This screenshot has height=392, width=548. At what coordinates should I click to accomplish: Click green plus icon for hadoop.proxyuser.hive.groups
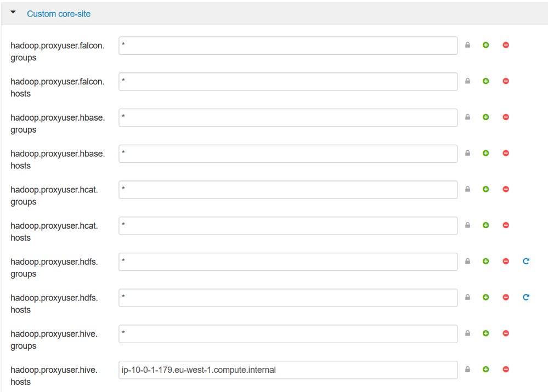(485, 333)
